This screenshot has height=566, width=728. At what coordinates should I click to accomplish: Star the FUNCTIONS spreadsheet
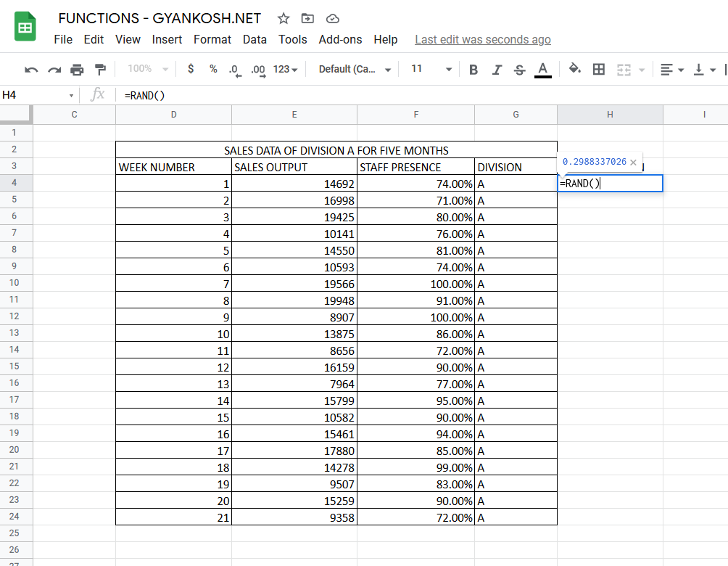click(x=283, y=18)
